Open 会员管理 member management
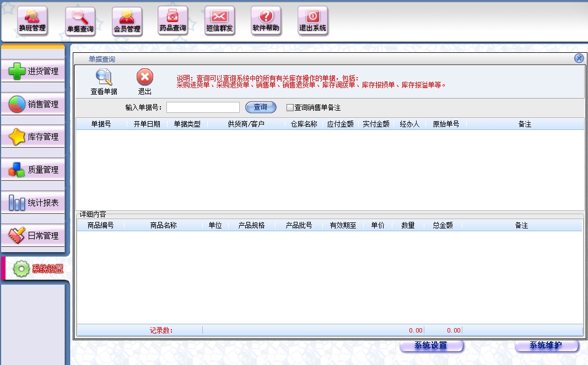This screenshot has height=365, width=588. coord(127,21)
